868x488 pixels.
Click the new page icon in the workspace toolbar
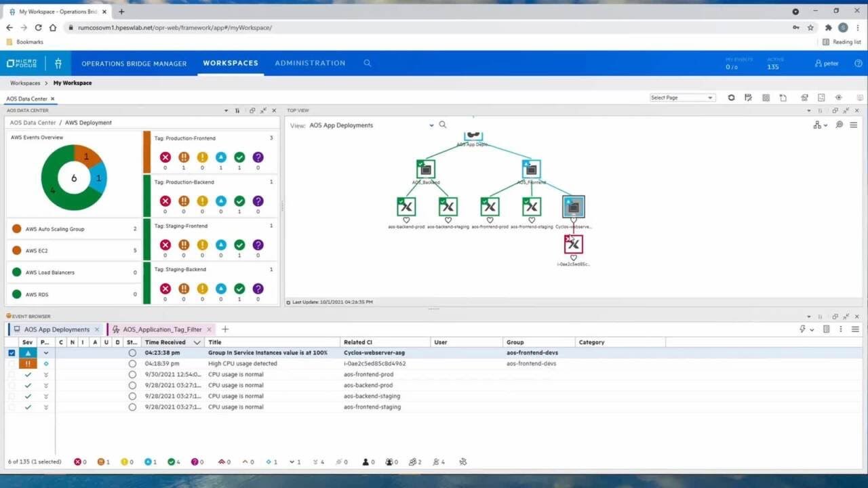click(x=783, y=98)
